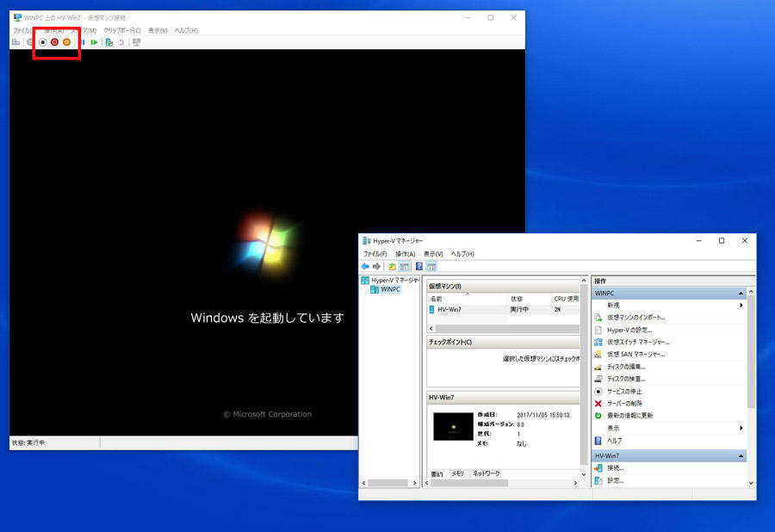Switch to the メモリ tab
This screenshot has height=532, width=775.
click(x=457, y=473)
